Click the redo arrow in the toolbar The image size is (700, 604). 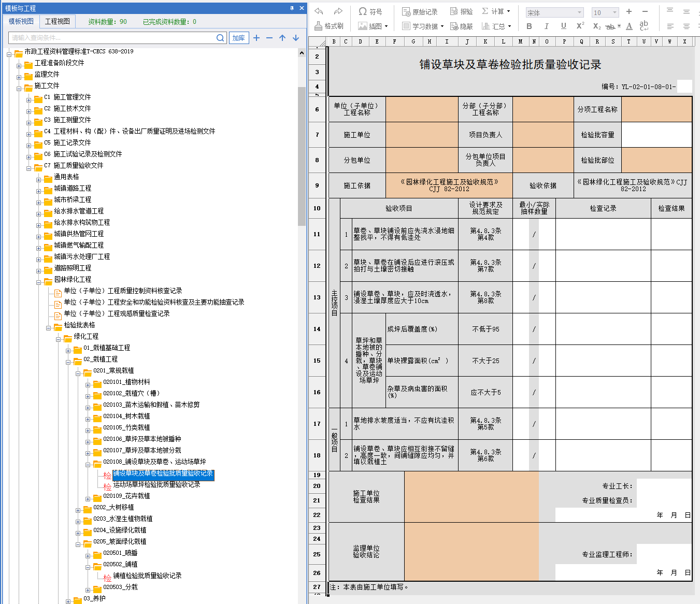338,11
